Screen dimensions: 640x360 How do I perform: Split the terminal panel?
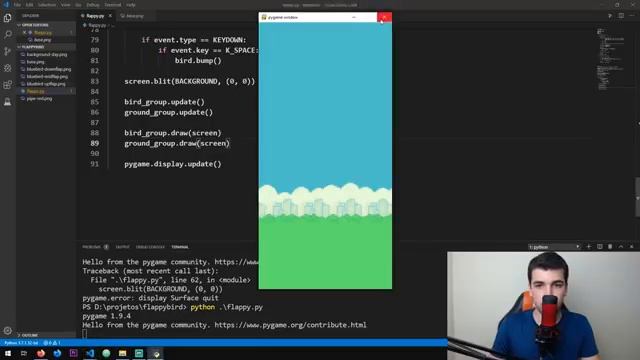pos(600,247)
